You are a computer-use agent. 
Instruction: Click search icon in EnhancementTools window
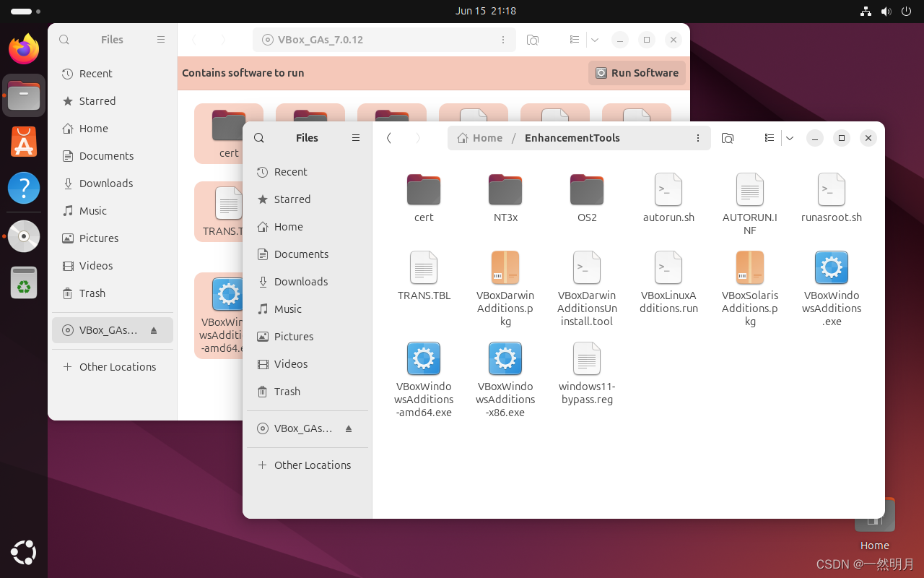[x=259, y=138]
